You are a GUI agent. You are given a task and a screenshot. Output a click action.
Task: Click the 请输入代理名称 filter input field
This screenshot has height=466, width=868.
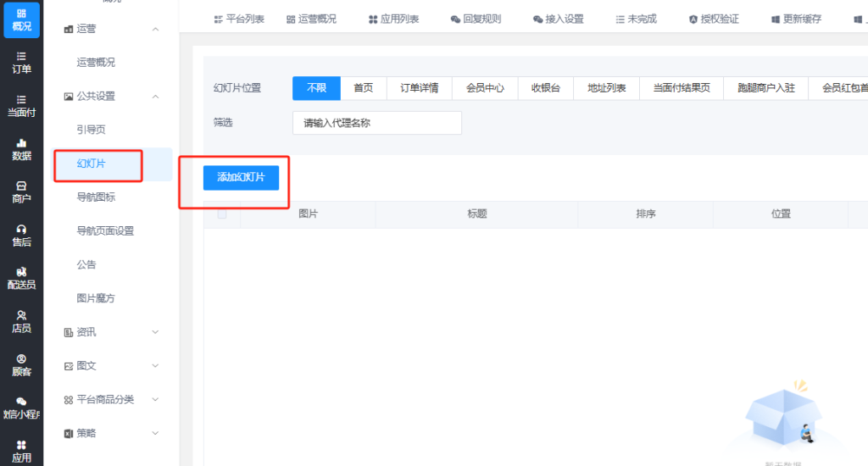pos(376,123)
